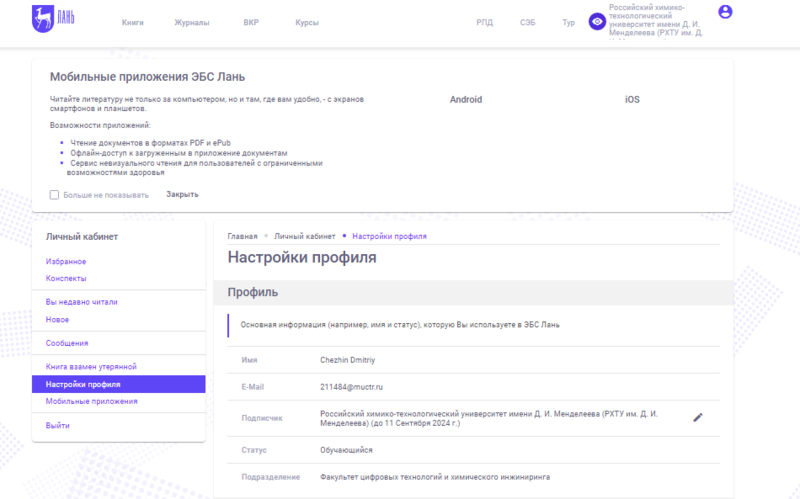Toggle the accessibility eye icon
The height and width of the screenshot is (499, 800).
[x=597, y=22]
